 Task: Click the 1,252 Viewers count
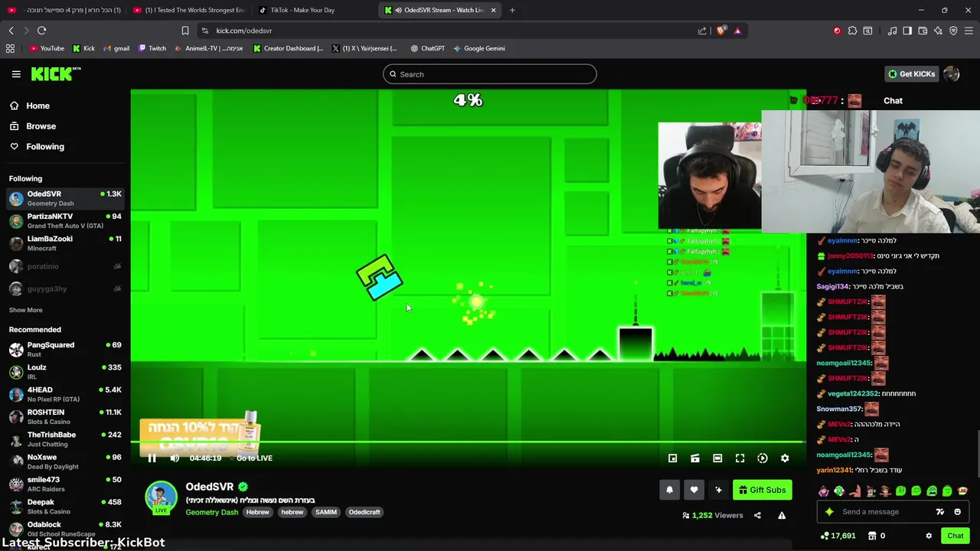[x=712, y=515]
